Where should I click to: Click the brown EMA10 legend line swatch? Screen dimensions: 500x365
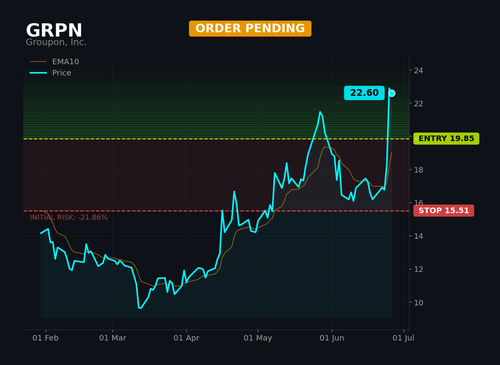(x=38, y=62)
